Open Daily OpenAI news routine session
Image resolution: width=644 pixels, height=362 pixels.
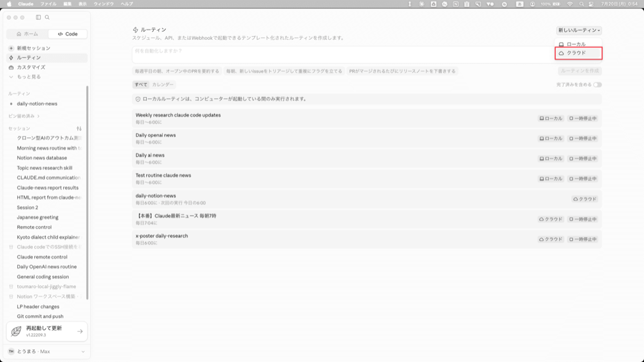coord(47,267)
